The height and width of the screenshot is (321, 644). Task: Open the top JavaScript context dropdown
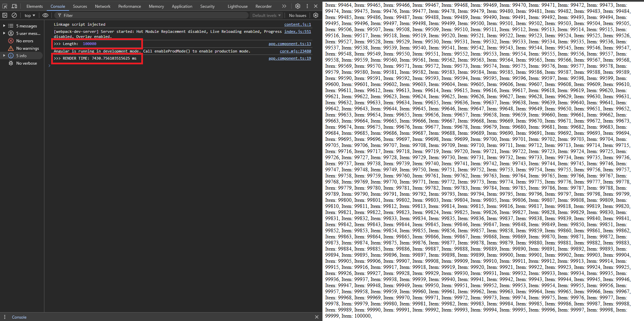point(30,16)
